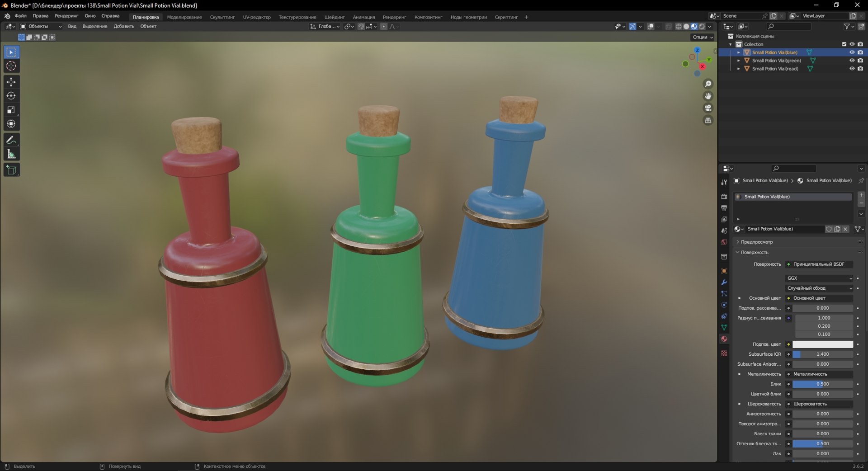Click the Subsurface IOR 1.400 field
The width and height of the screenshot is (868, 471).
click(x=823, y=354)
